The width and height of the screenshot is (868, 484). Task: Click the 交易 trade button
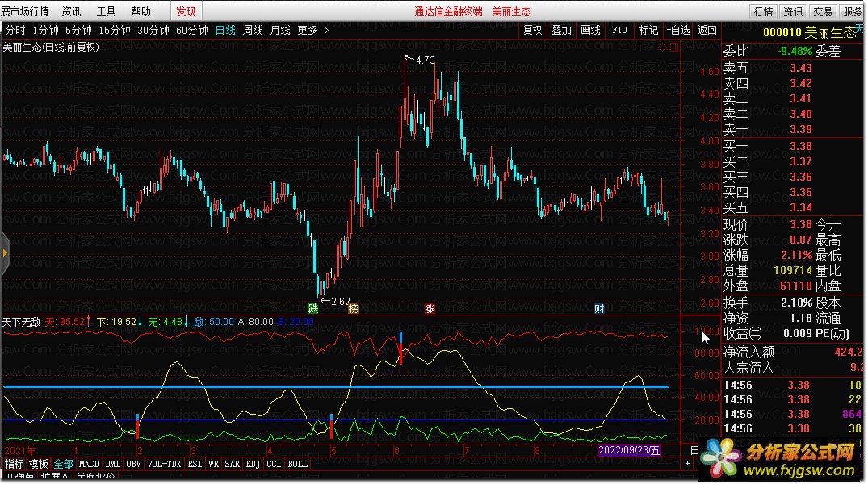click(823, 11)
